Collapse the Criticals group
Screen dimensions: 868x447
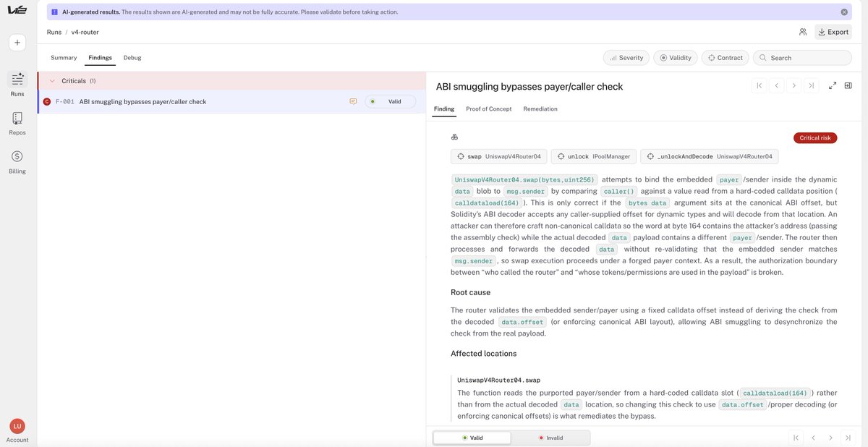pyautogui.click(x=52, y=81)
